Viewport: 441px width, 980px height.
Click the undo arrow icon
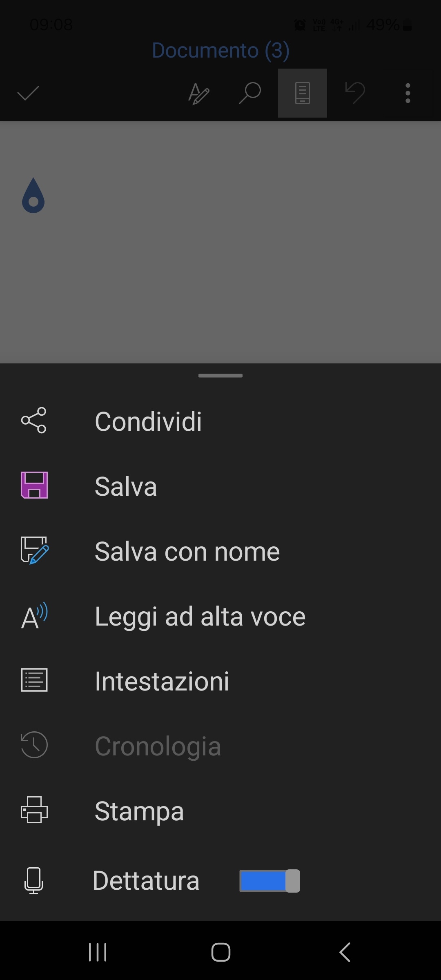[x=355, y=93]
